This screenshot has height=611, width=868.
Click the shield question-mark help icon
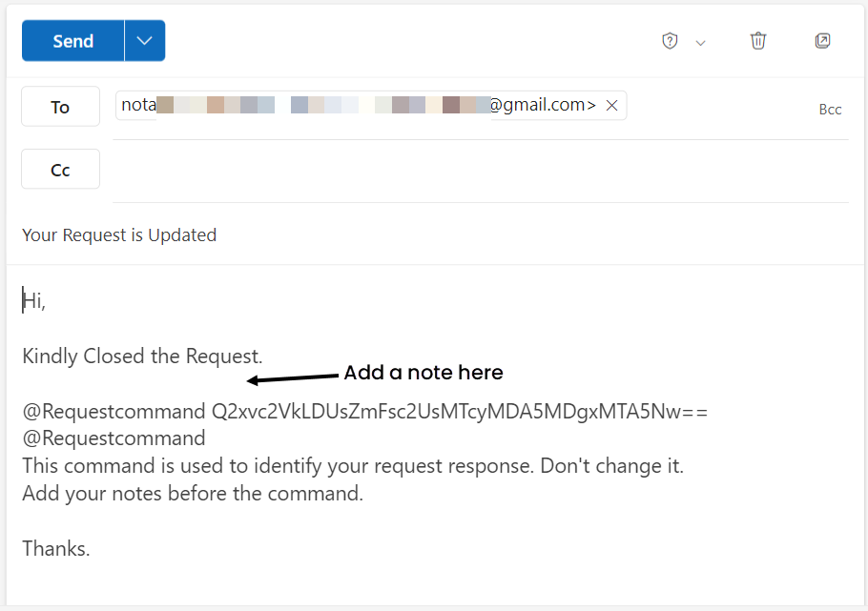pyautogui.click(x=670, y=41)
